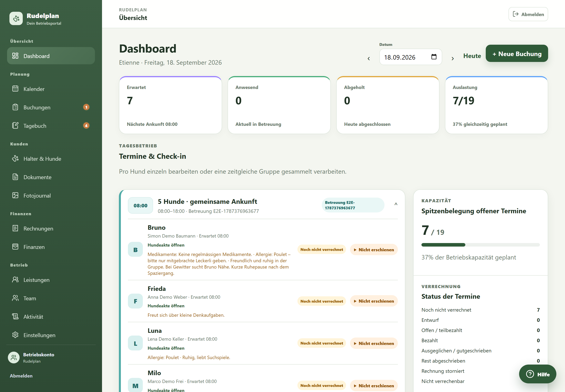Click Bruno's Noch nicht verrechnet badge
The width and height of the screenshot is (565, 392).
(x=322, y=249)
